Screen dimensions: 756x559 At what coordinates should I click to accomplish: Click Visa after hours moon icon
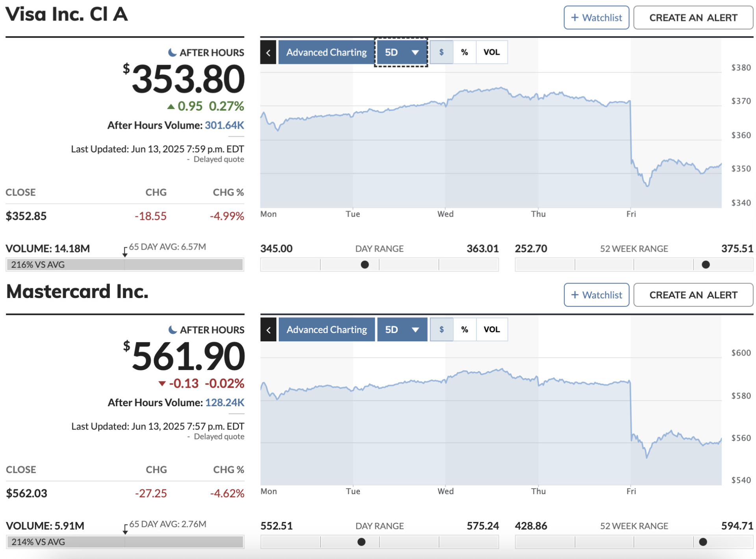(x=172, y=52)
